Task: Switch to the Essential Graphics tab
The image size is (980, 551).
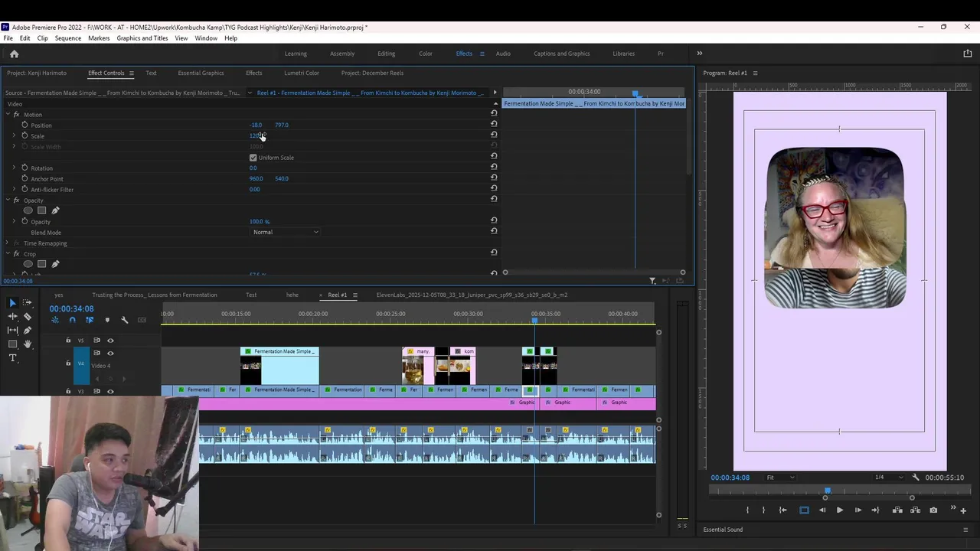Action: [201, 73]
